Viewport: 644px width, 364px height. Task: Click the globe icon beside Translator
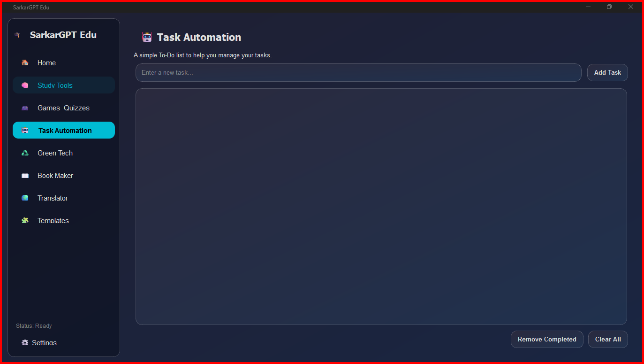click(25, 198)
